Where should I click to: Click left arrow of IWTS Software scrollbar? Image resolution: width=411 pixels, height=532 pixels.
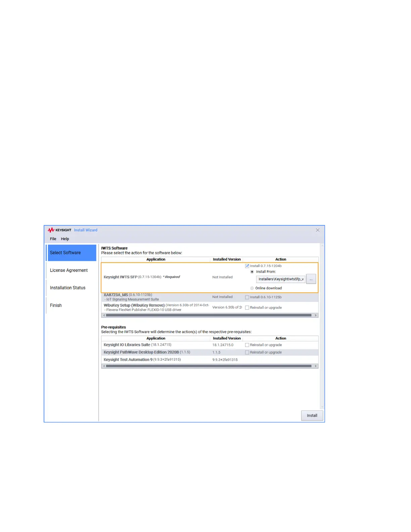click(104, 315)
